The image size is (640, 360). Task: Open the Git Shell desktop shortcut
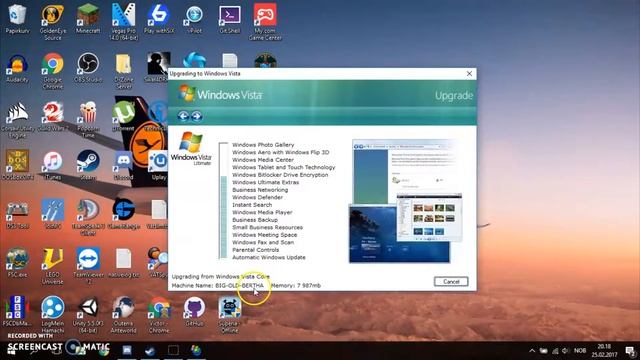[x=229, y=18]
